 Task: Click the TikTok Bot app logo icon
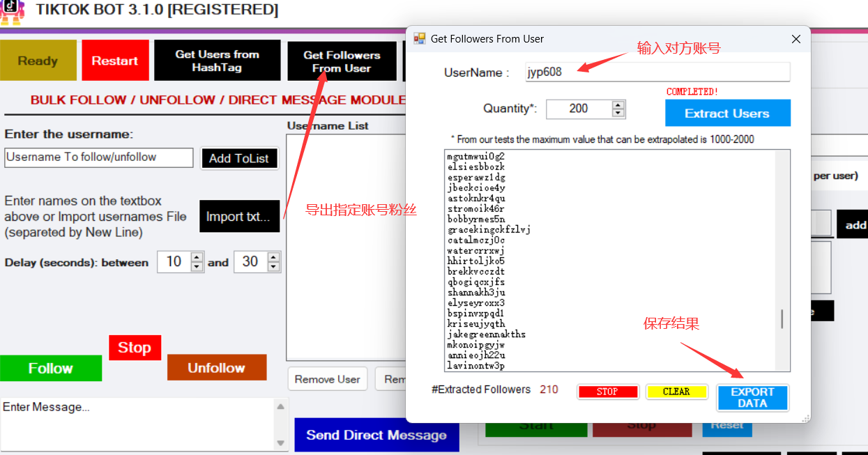point(13,12)
